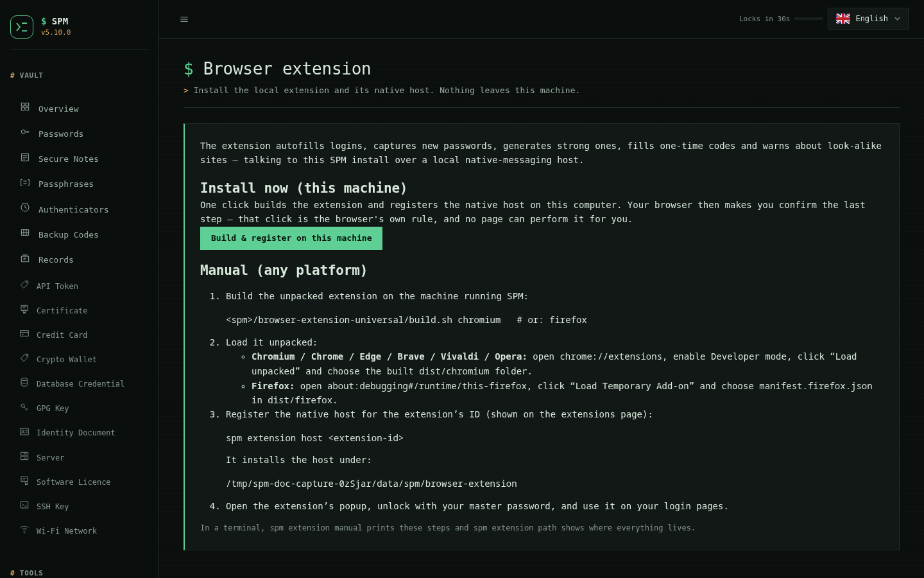Viewport: 924px width, 578px height.
Task: Navigate to Wi-Fi Network entries
Action: point(79,530)
